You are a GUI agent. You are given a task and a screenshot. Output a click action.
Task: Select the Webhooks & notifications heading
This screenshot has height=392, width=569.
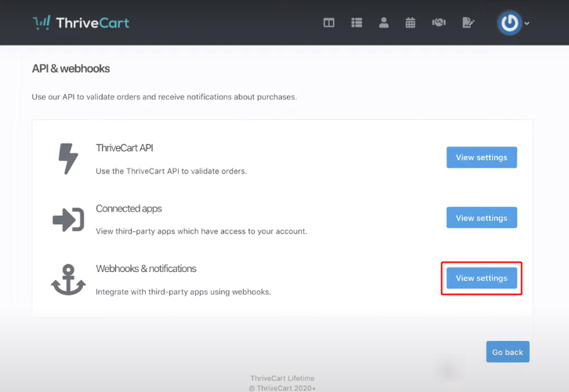pos(146,269)
